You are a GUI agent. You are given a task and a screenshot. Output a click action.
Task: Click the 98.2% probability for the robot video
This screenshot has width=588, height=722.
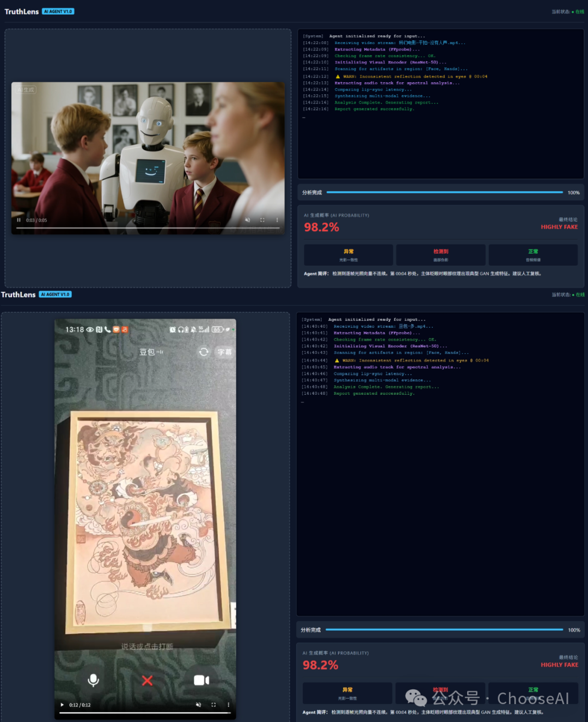[x=321, y=227]
